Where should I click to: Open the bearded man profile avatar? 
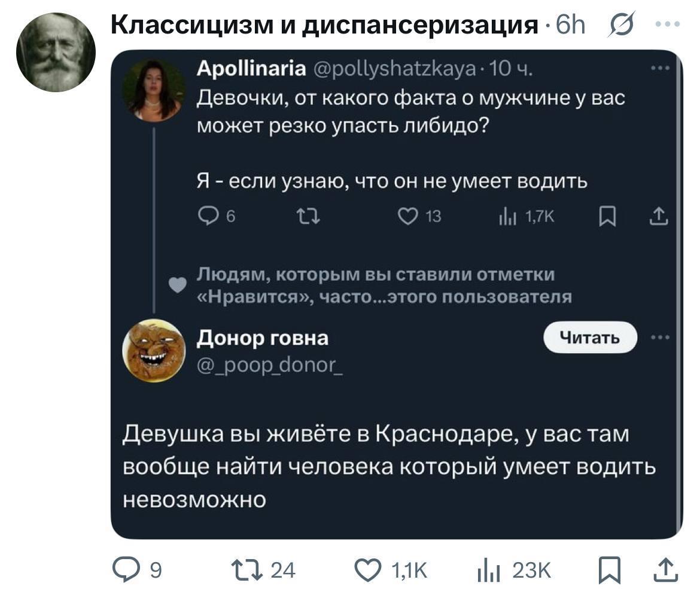coord(56,52)
